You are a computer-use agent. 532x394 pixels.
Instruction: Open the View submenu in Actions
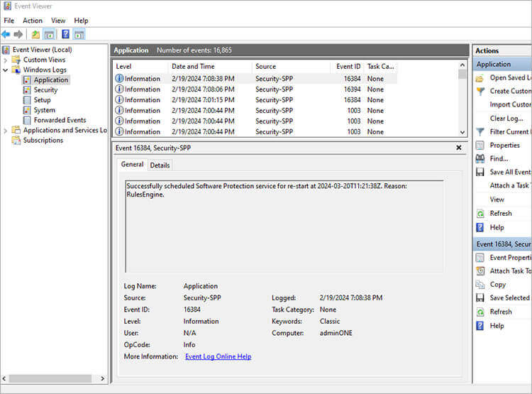497,199
